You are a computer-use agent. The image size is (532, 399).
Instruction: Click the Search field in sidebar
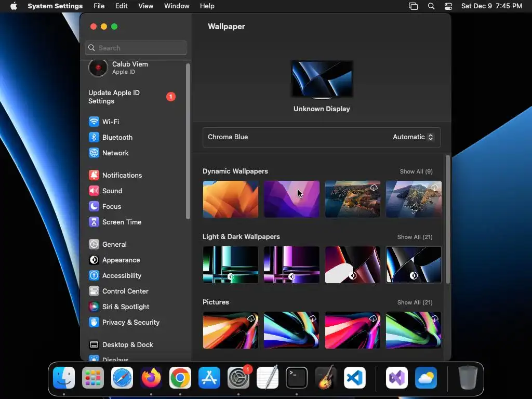pyautogui.click(x=136, y=48)
